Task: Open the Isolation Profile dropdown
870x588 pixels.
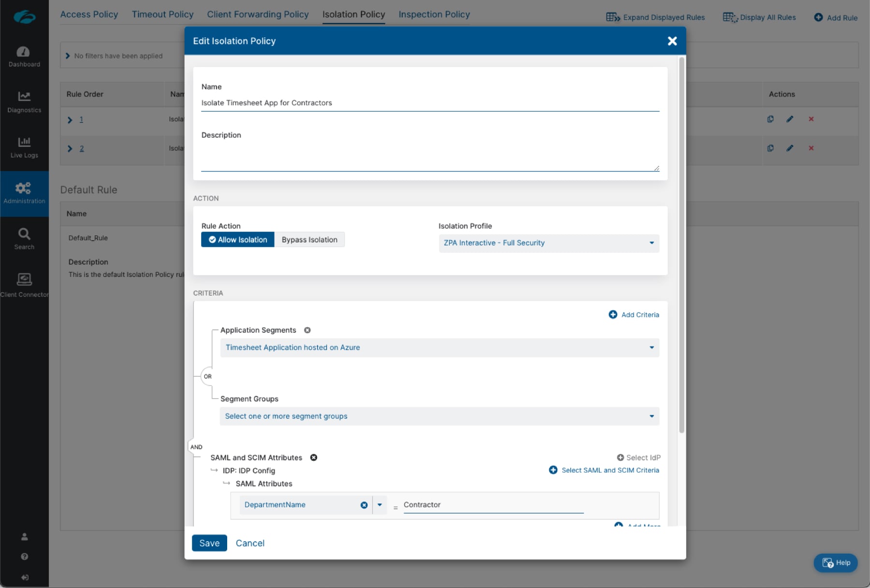Action: [x=549, y=243]
